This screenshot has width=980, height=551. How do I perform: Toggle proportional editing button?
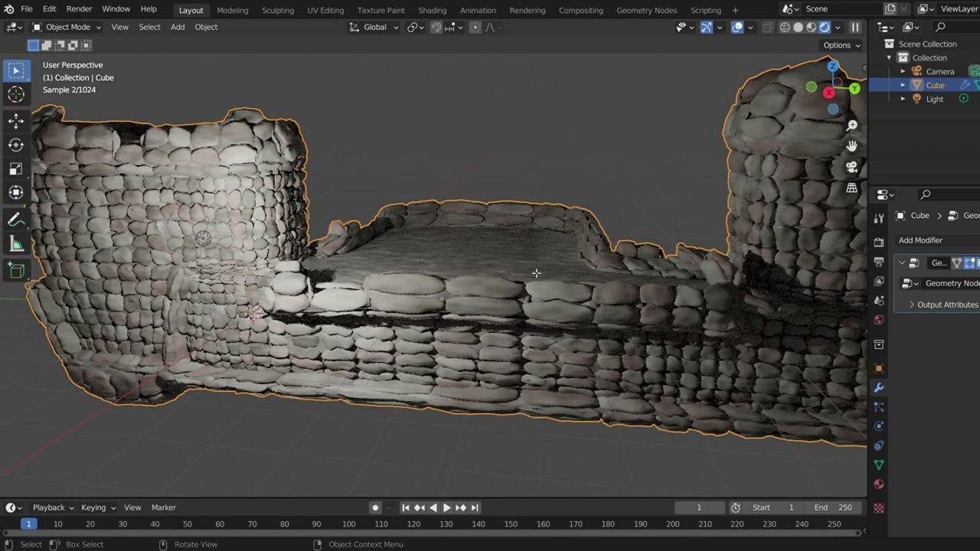(x=475, y=27)
